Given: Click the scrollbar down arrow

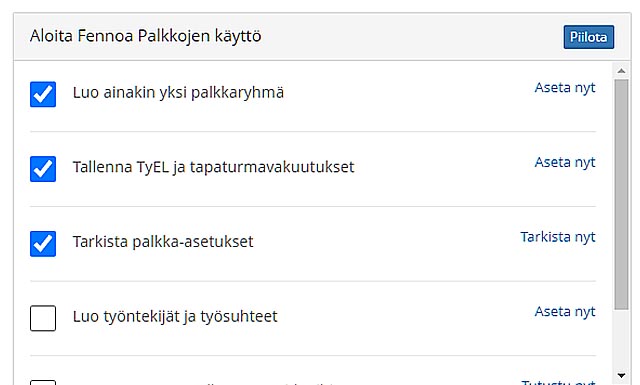Looking at the screenshot, I should [622, 375].
